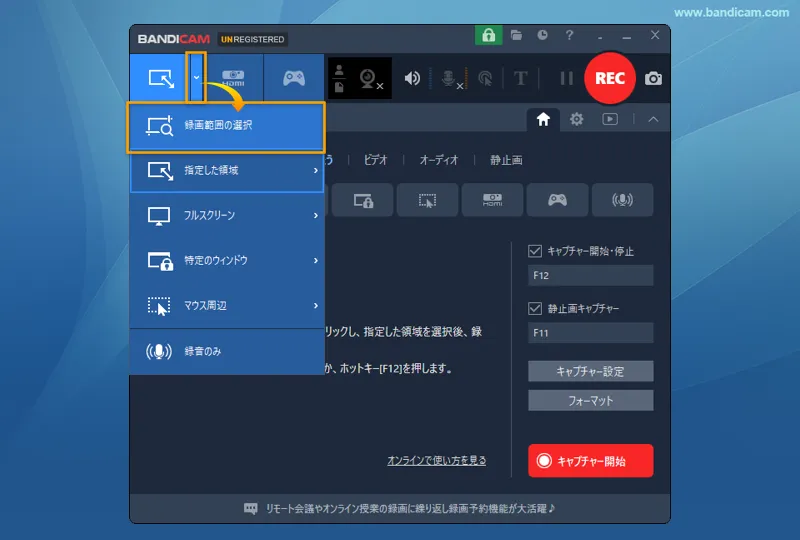This screenshot has width=800, height=540.
Task: Click the BANDICAM logo
Action: coord(173,39)
